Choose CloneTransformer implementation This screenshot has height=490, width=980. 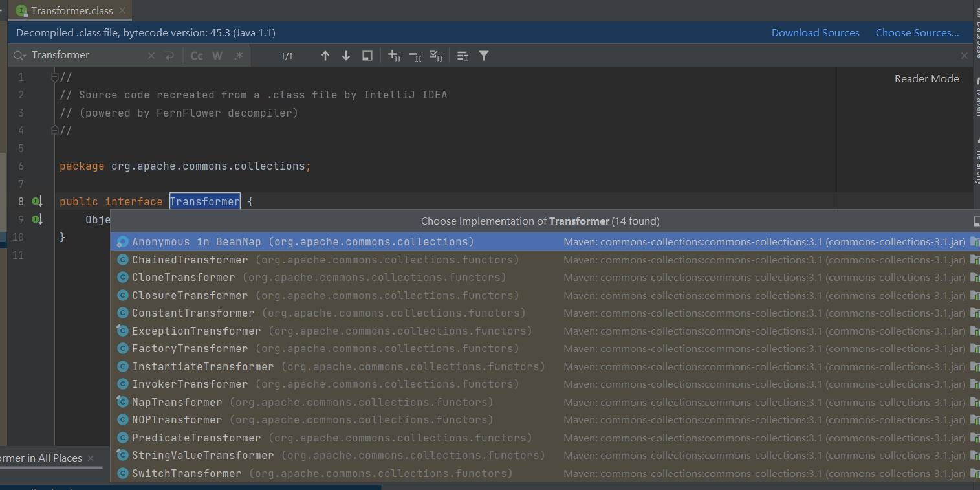(x=545, y=277)
